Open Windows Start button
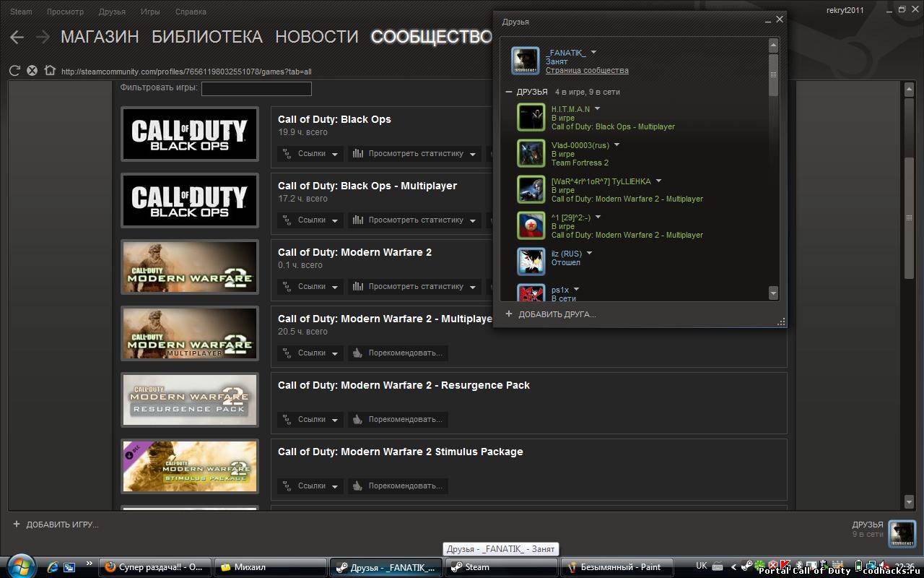This screenshot has height=578, width=924. 20,566
